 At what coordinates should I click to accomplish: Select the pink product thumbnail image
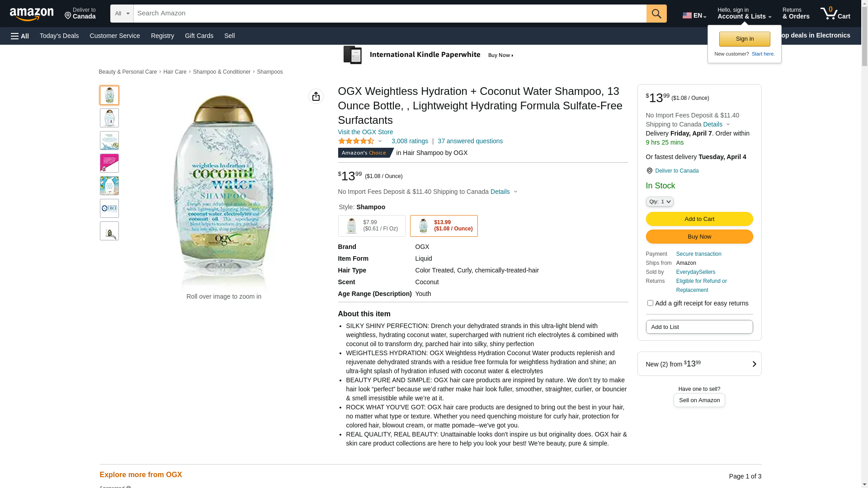(109, 163)
